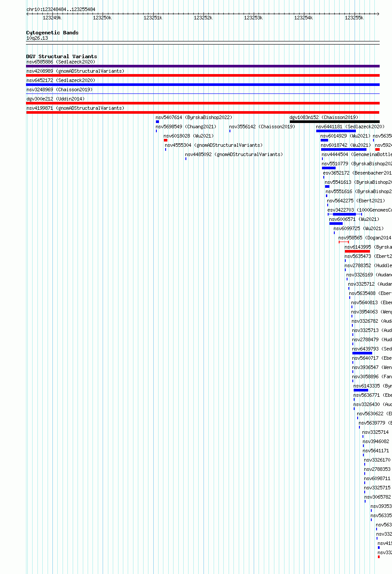Click the 10q26.13 cytogenetic band label

[37, 38]
